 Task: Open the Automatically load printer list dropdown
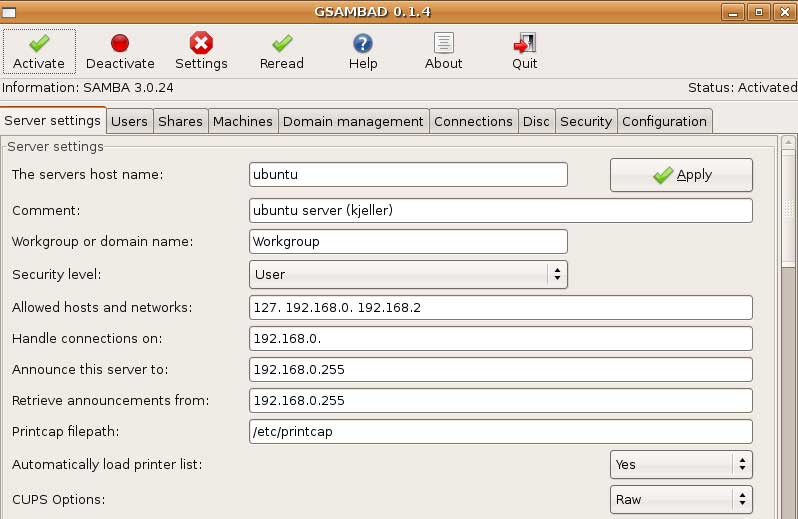pyautogui.click(x=681, y=465)
